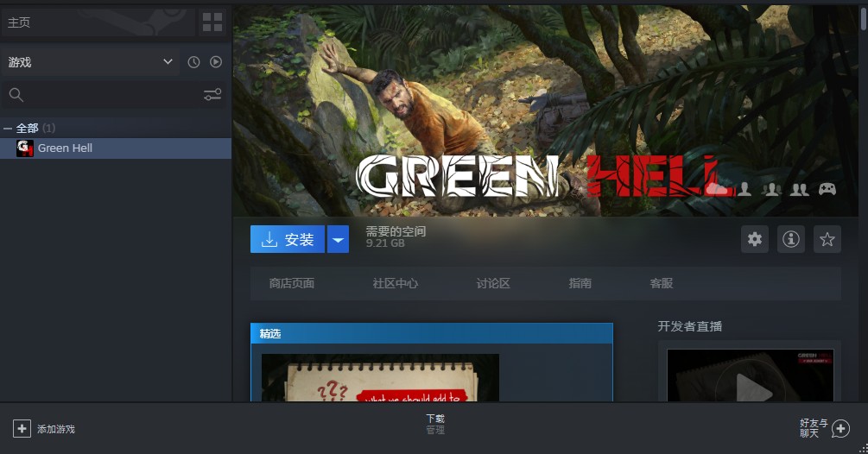The width and height of the screenshot is (868, 454).
Task: Click the blue 安装 install button
Action: (288, 239)
